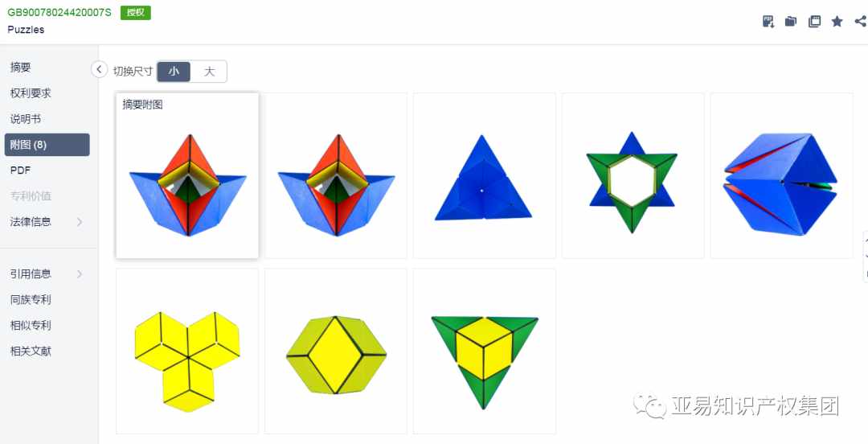The height and width of the screenshot is (444, 868).
Task: Collapse the sidebar with the back chevron
Action: click(99, 69)
